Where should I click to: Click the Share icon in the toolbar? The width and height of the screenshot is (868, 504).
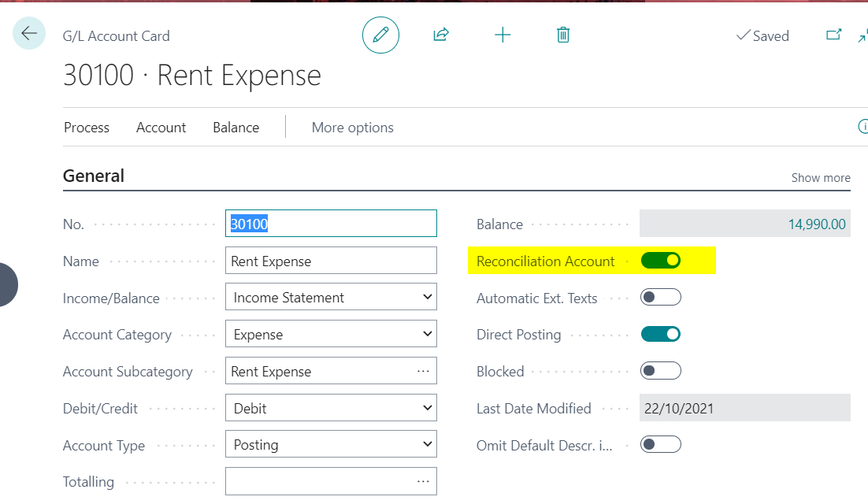440,35
